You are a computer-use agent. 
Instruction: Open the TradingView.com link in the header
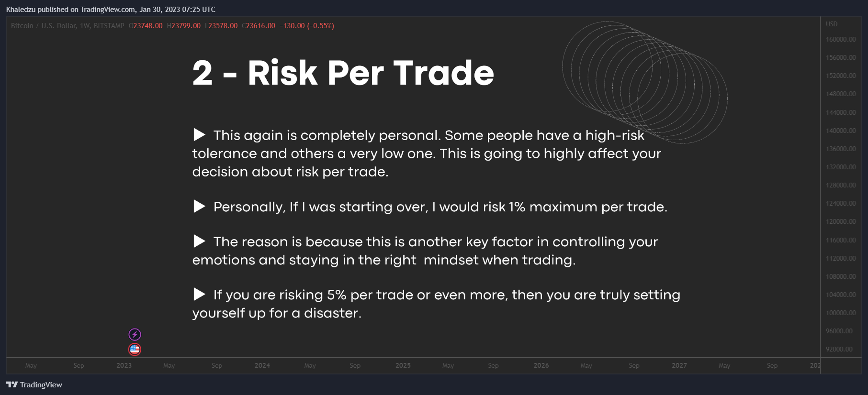[108, 10]
